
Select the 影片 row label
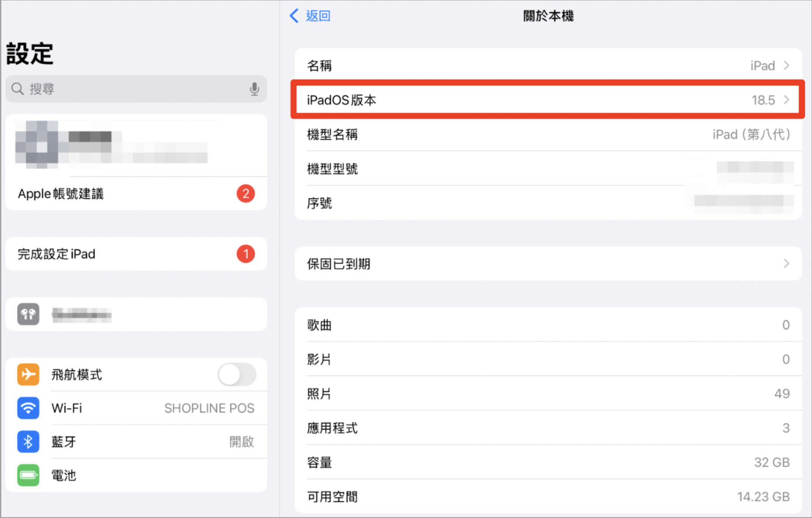click(319, 359)
